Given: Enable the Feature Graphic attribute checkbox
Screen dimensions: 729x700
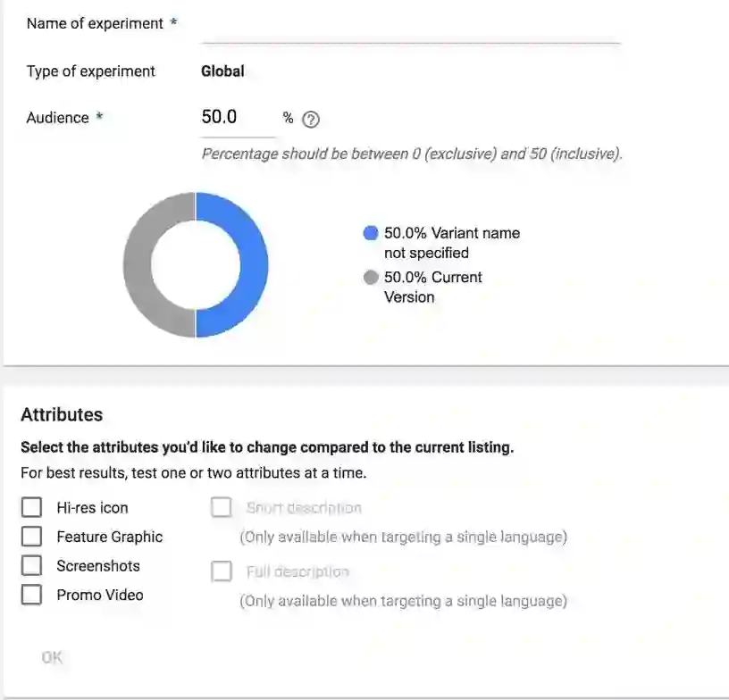Looking at the screenshot, I should click(x=31, y=537).
